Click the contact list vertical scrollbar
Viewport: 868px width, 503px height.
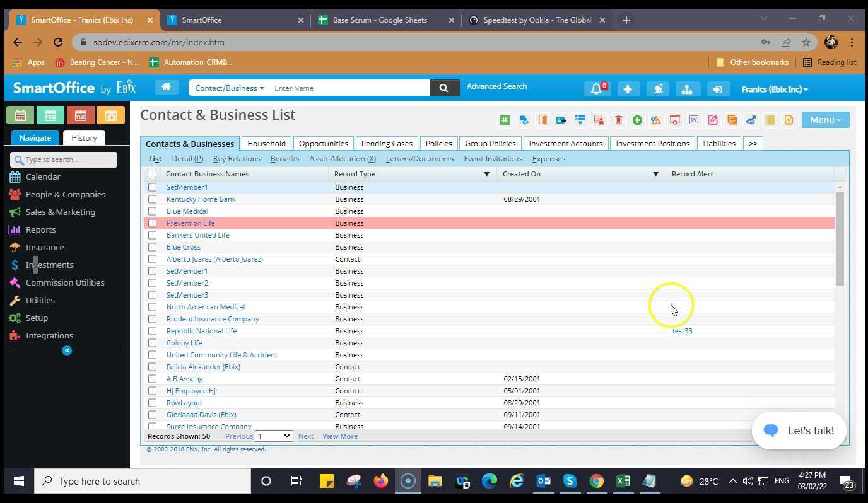840,240
